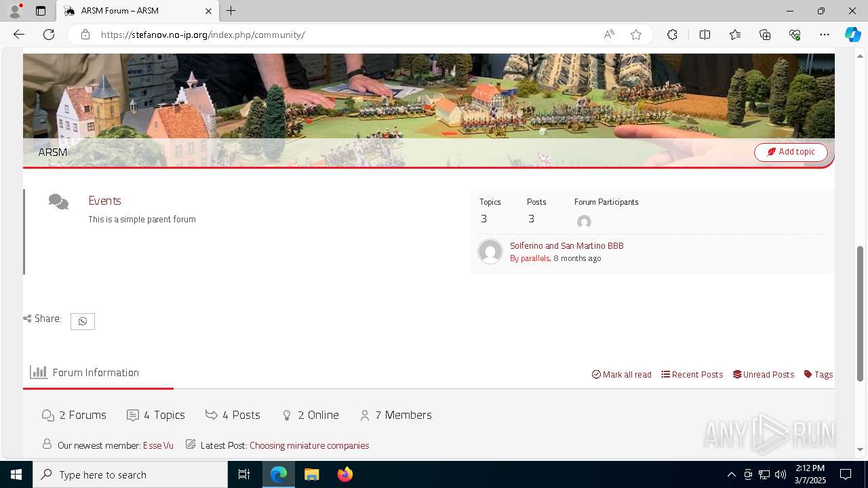The image size is (868, 488).
Task: Open the volume control tray icon
Action: (781, 474)
